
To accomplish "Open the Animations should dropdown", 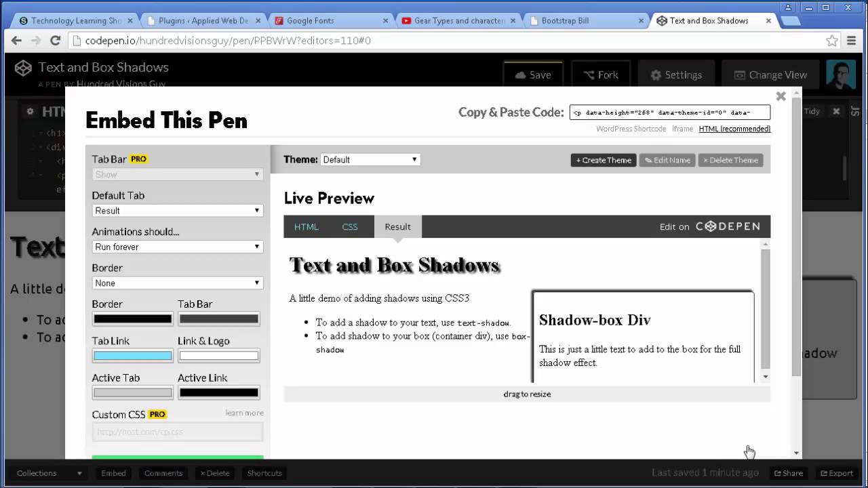I will [x=178, y=247].
